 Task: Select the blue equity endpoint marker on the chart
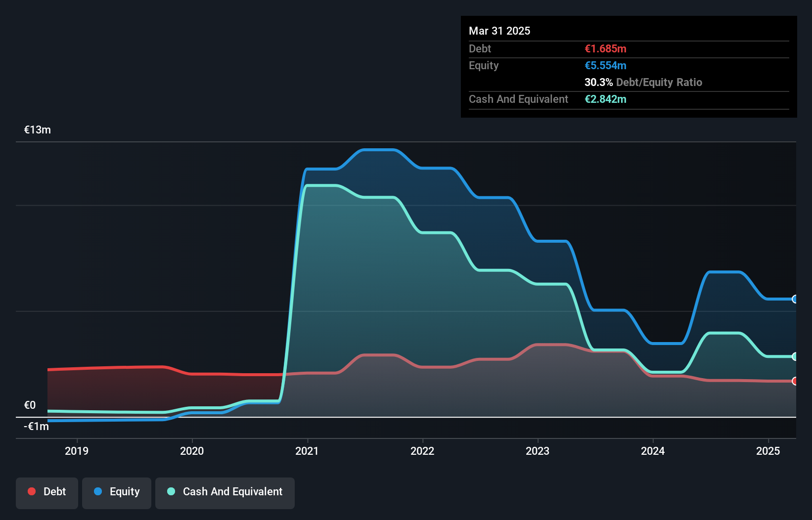click(795, 299)
